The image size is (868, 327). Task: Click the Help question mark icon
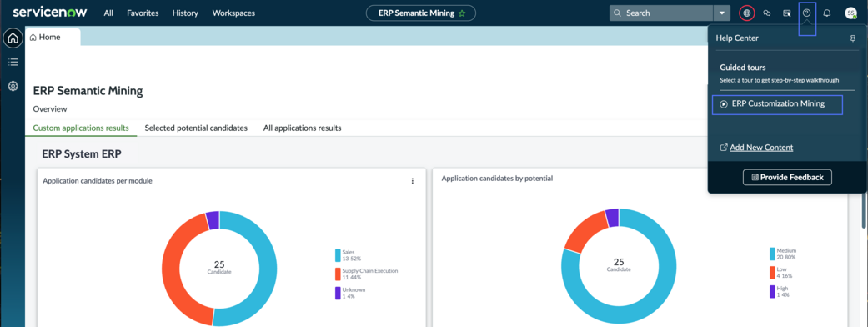(x=806, y=13)
